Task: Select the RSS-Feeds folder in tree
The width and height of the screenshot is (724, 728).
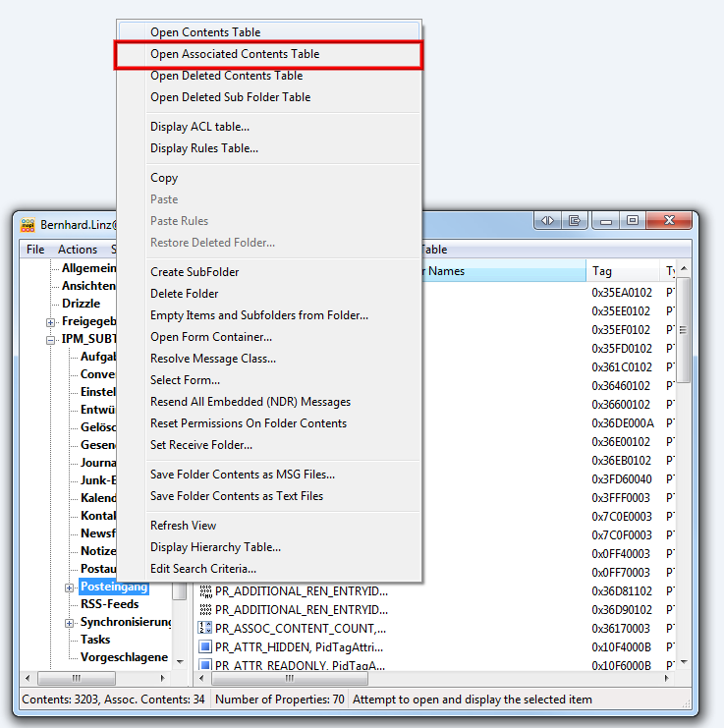Action: tap(109, 604)
